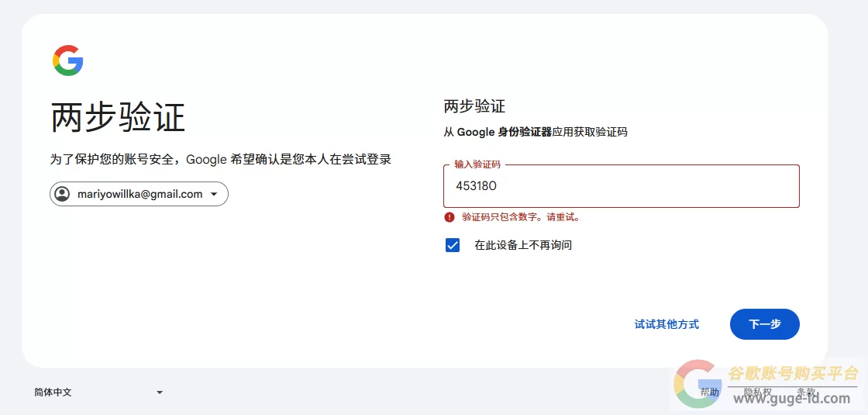868x415 pixels.
Task: Click the watermark Google logo at bottom right
Action: 697,384
